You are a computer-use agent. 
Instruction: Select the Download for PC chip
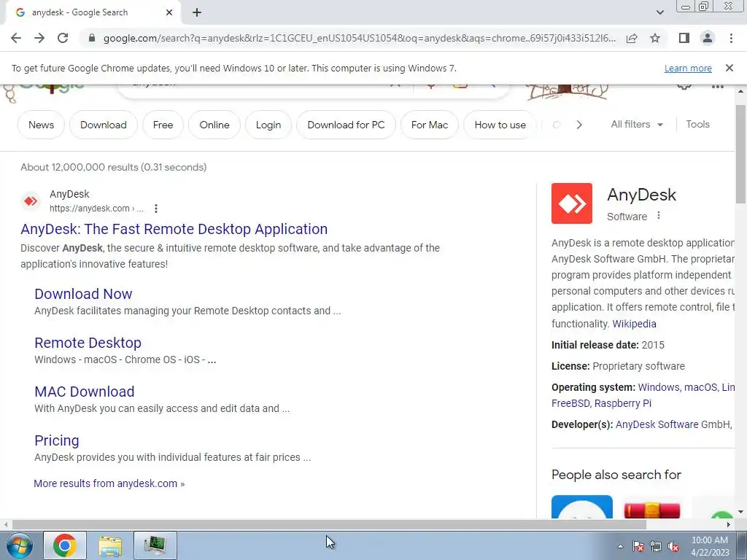[x=346, y=125]
